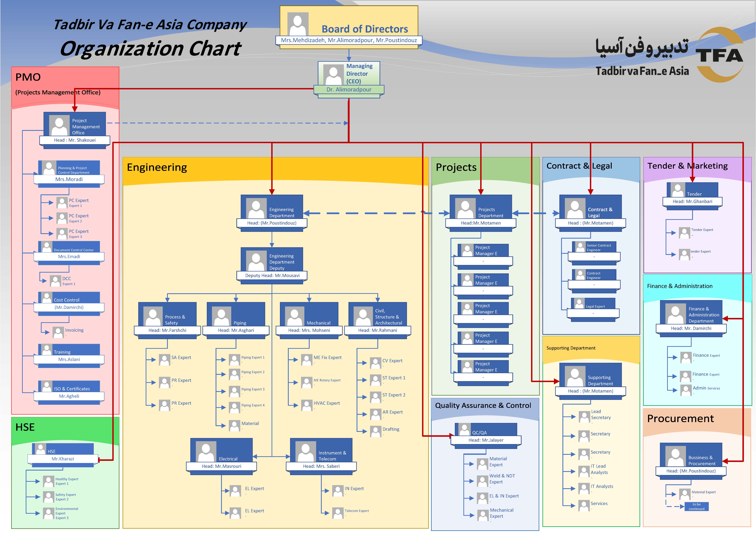This screenshot has height=534, width=756.
Task: Click 'Head: Mr.Farshchi' label
Action: (167, 330)
